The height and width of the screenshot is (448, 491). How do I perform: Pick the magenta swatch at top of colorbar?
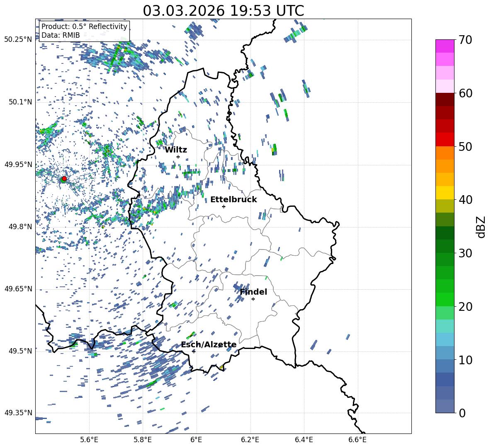click(x=445, y=46)
